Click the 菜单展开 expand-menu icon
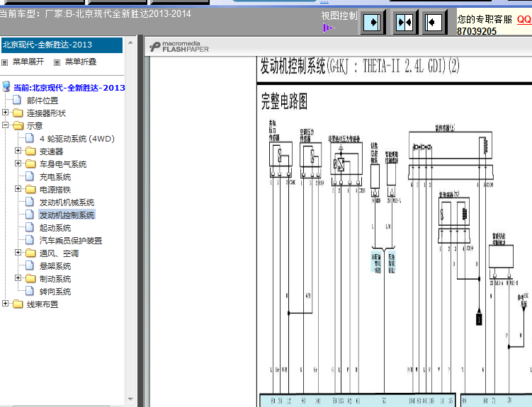The image size is (532, 407). pyautogui.click(x=5, y=62)
